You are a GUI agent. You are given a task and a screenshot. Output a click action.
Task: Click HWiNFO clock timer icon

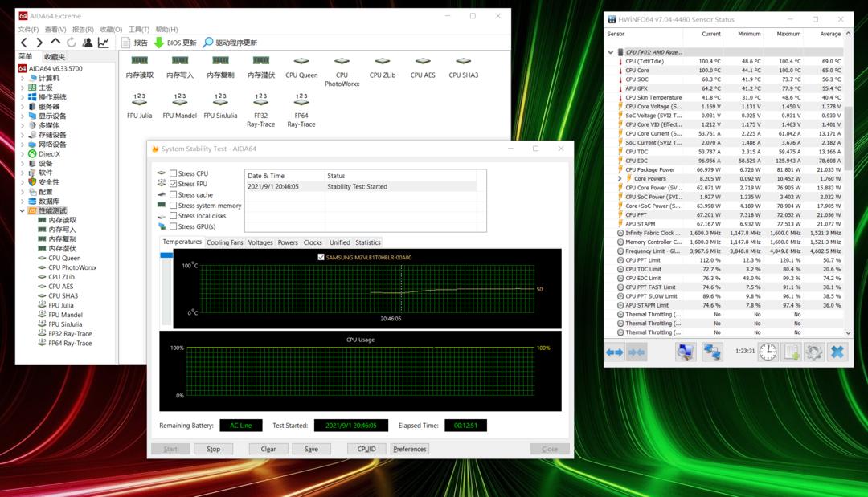click(x=768, y=352)
